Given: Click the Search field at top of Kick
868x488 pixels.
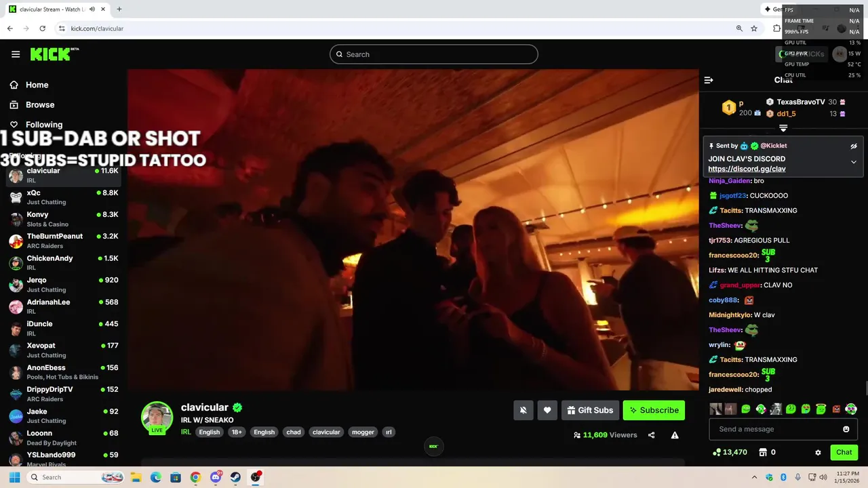Looking at the screenshot, I should pos(434,54).
